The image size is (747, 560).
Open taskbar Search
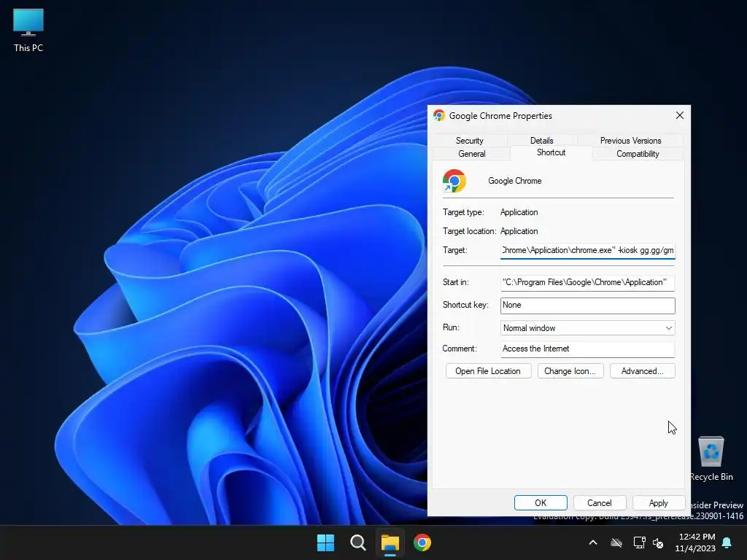357,542
